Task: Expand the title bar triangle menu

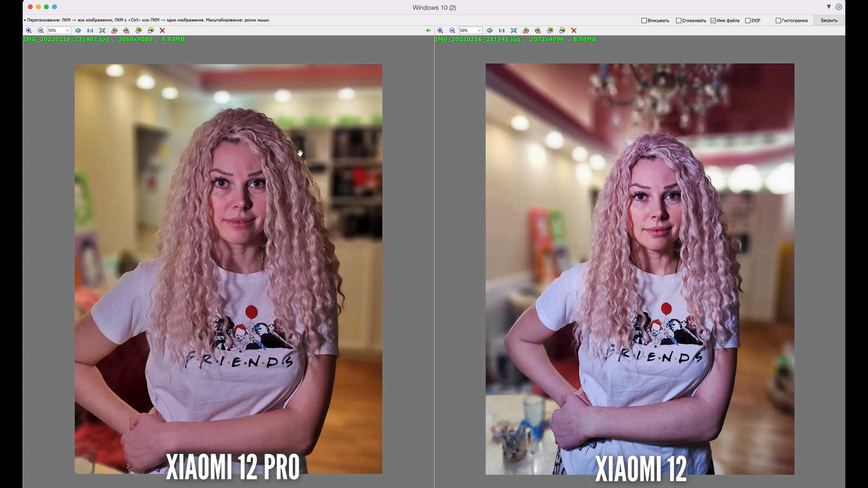Action: (x=828, y=7)
